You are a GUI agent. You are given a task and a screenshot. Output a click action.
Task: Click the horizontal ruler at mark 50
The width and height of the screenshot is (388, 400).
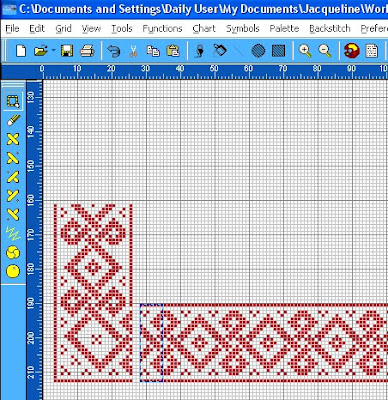pos(214,69)
